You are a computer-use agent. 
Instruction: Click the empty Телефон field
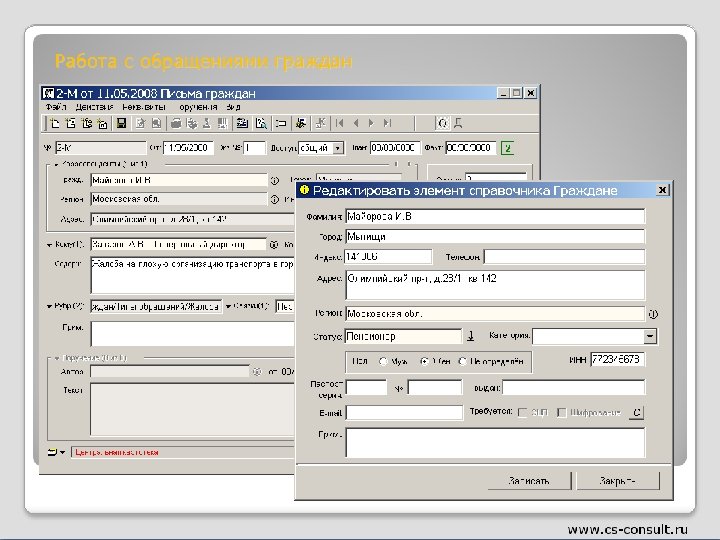click(x=564, y=257)
